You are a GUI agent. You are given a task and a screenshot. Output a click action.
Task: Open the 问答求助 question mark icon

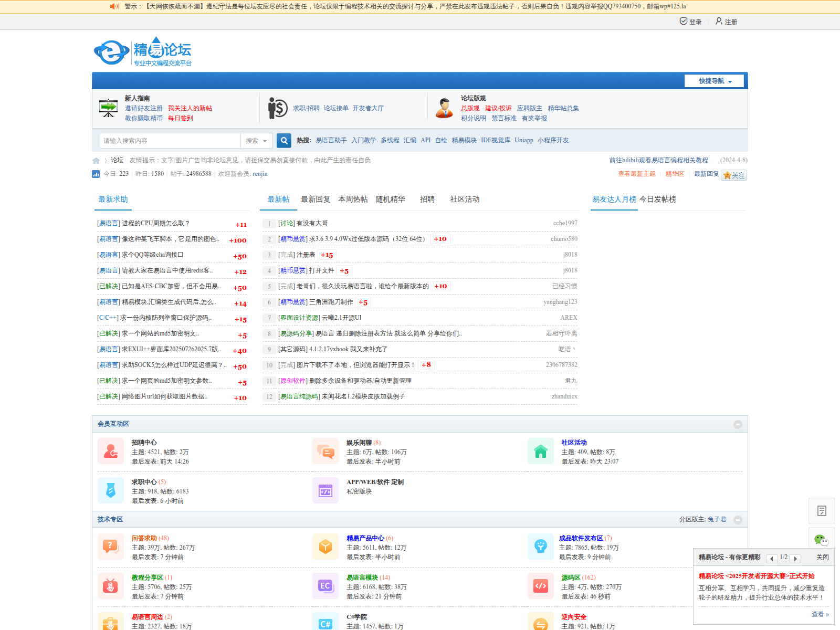(110, 547)
